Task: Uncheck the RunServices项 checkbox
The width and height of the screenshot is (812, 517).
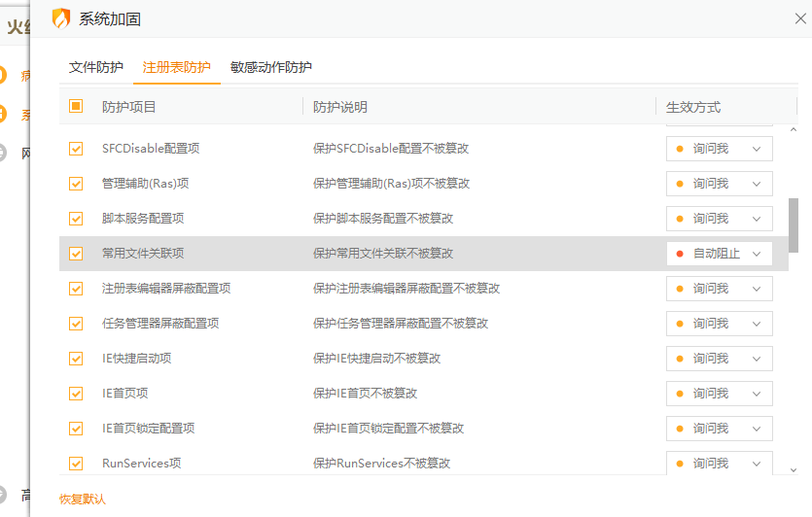Action: [x=76, y=464]
